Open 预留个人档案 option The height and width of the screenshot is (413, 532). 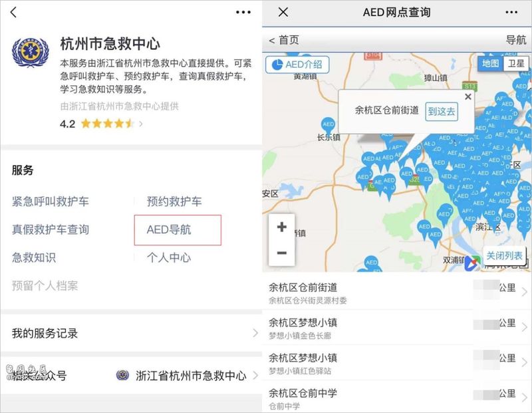(x=45, y=286)
